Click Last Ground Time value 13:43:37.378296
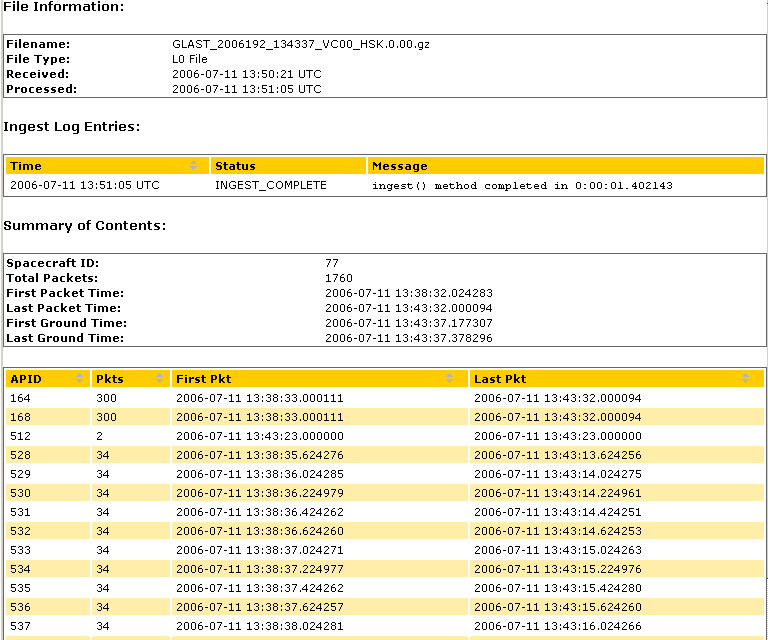768x640 pixels. point(408,338)
